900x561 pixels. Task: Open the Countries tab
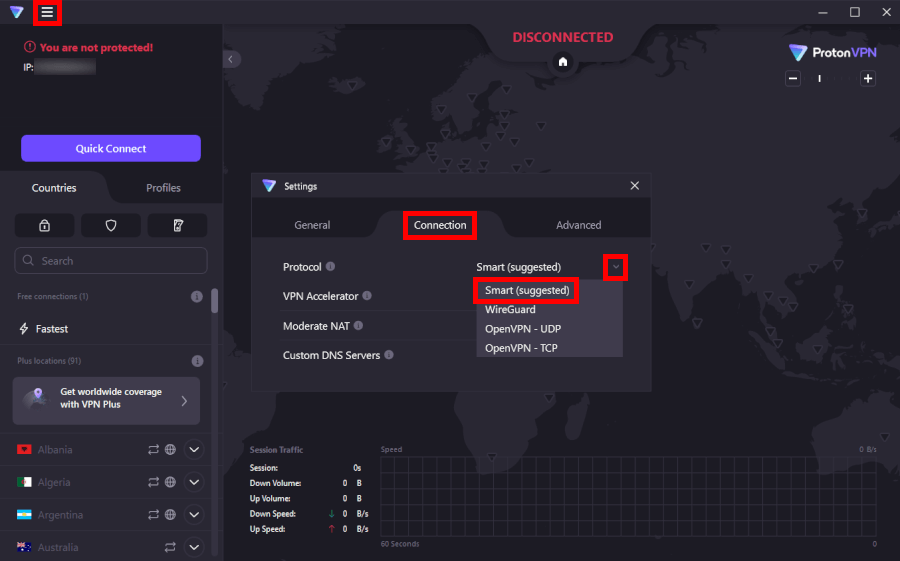[54, 188]
